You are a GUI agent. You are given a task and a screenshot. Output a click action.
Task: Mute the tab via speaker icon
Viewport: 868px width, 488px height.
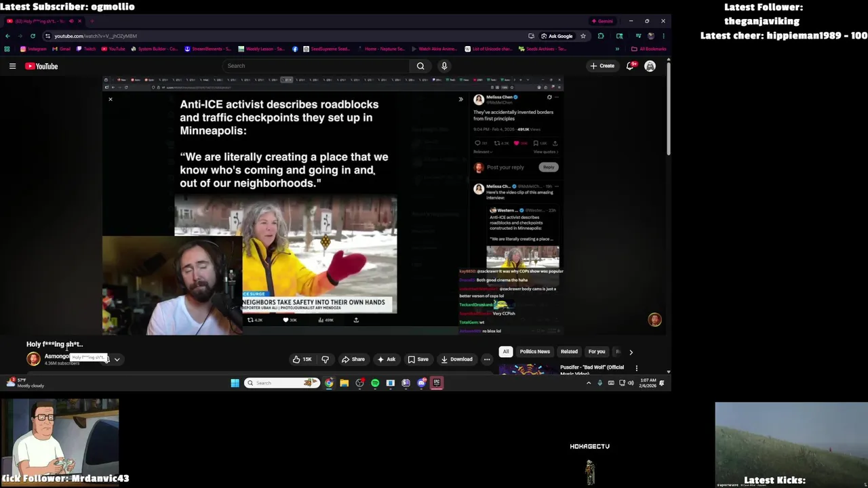pos(71,21)
